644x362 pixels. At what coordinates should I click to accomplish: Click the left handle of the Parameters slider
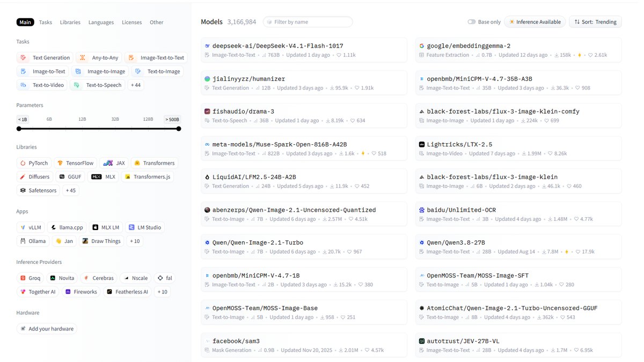click(19, 129)
